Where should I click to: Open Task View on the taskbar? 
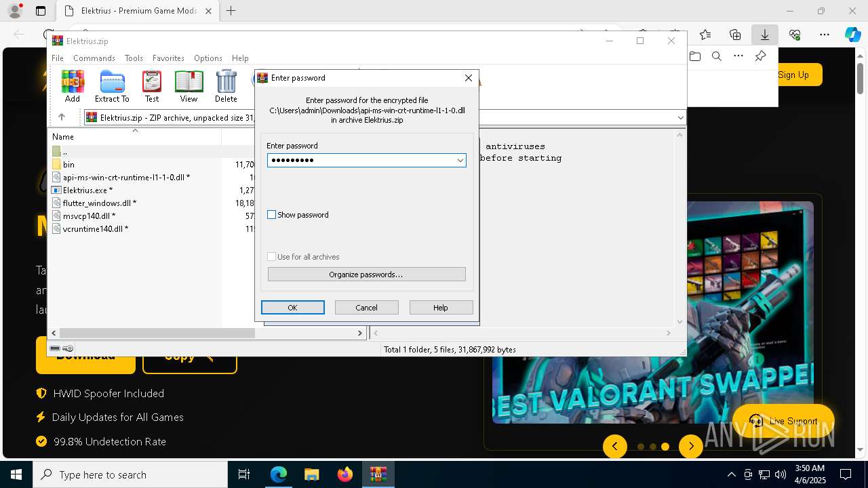tap(244, 474)
